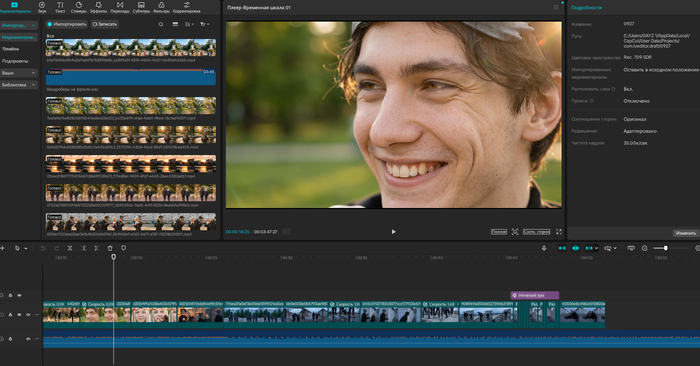Hide the main video track
The height and width of the screenshot is (366, 700).
point(19,315)
